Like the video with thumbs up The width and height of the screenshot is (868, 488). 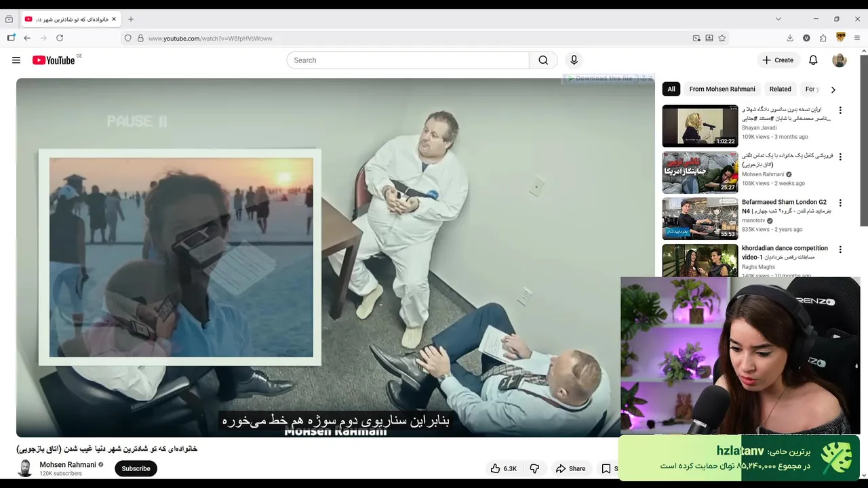504,468
